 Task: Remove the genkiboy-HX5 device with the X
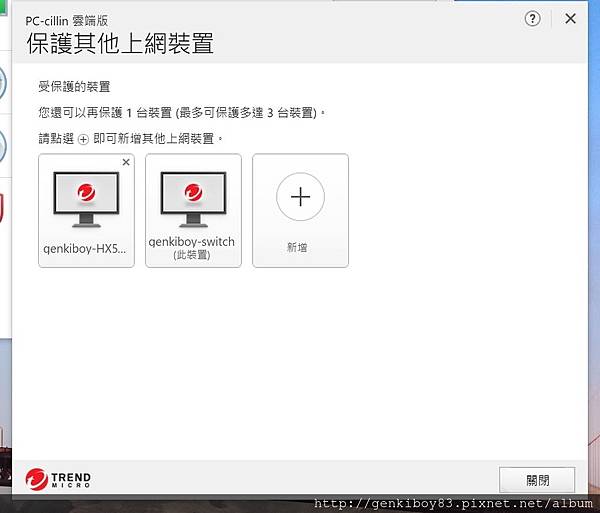point(126,162)
